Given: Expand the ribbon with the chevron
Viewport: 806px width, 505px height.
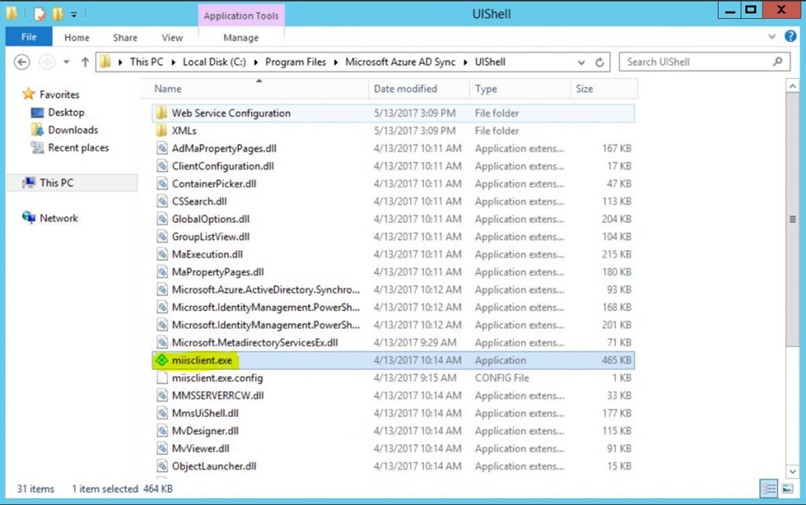Looking at the screenshot, I should [772, 37].
